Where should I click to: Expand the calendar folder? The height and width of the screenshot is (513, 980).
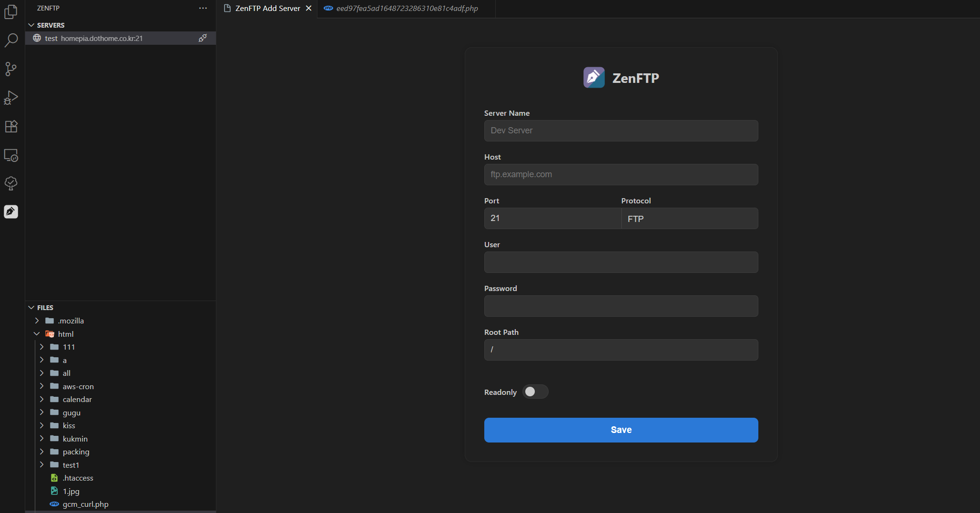click(x=42, y=399)
